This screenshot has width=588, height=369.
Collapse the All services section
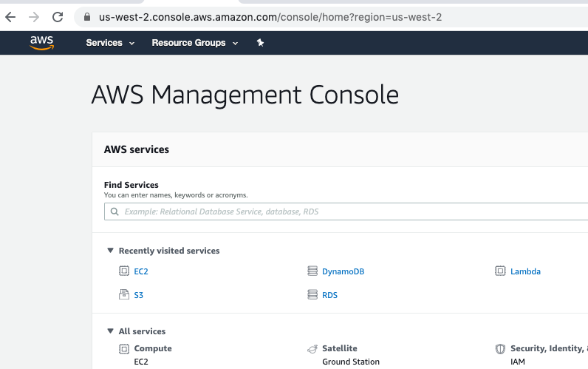(x=110, y=331)
